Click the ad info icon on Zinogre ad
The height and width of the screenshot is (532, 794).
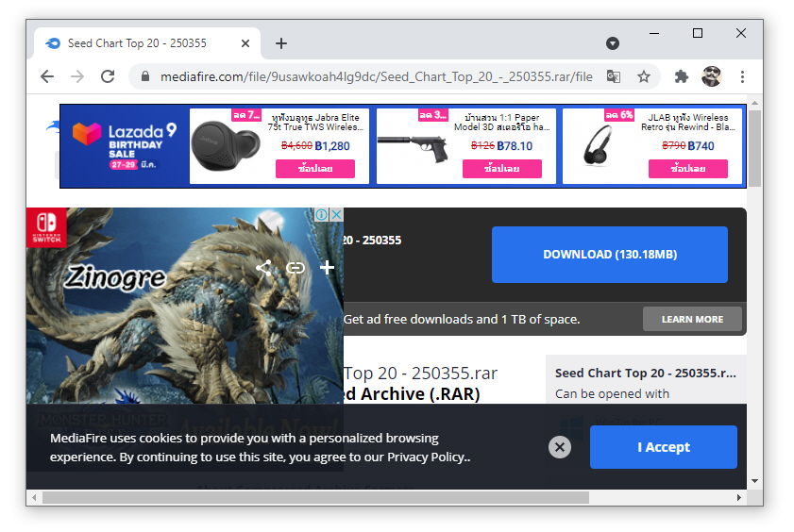click(322, 214)
